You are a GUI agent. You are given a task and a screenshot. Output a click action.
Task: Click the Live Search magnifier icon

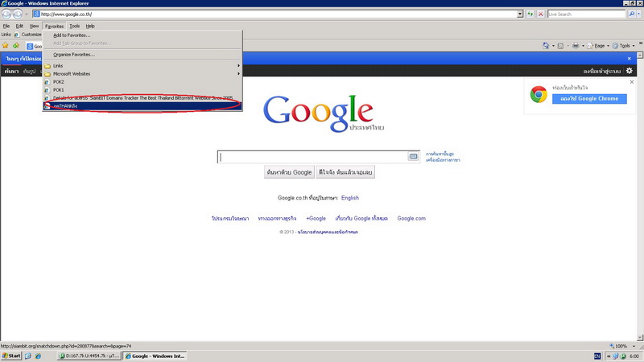click(631, 14)
